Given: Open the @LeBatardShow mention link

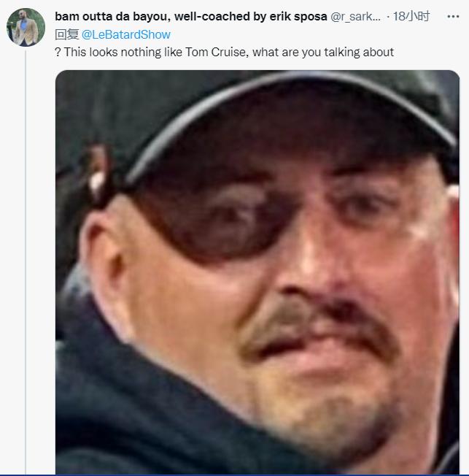Looking at the screenshot, I should (126, 34).
